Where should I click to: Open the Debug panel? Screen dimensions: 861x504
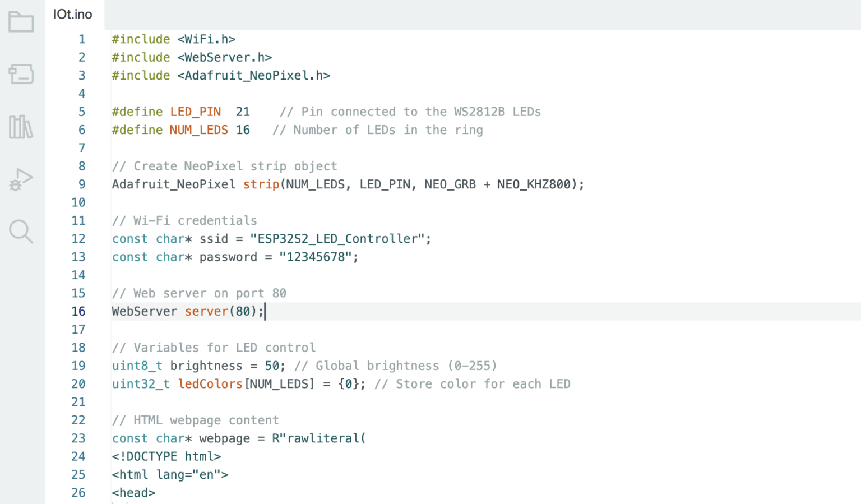(21, 179)
